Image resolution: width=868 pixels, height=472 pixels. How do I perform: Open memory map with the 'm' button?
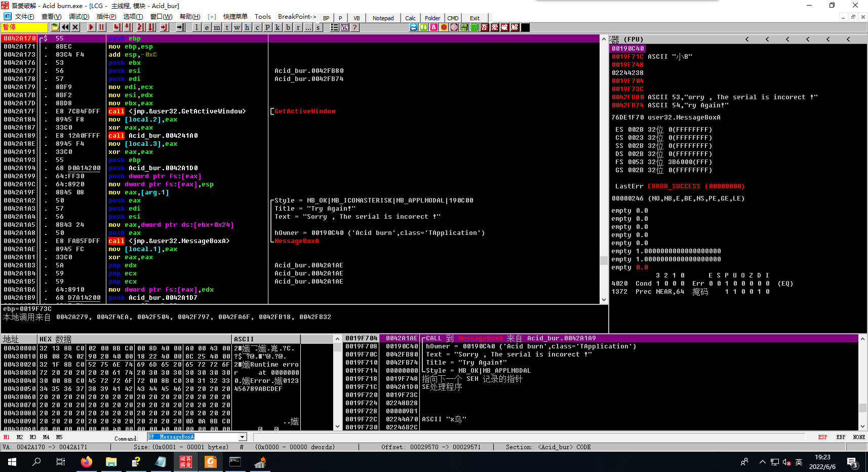[x=217, y=27]
